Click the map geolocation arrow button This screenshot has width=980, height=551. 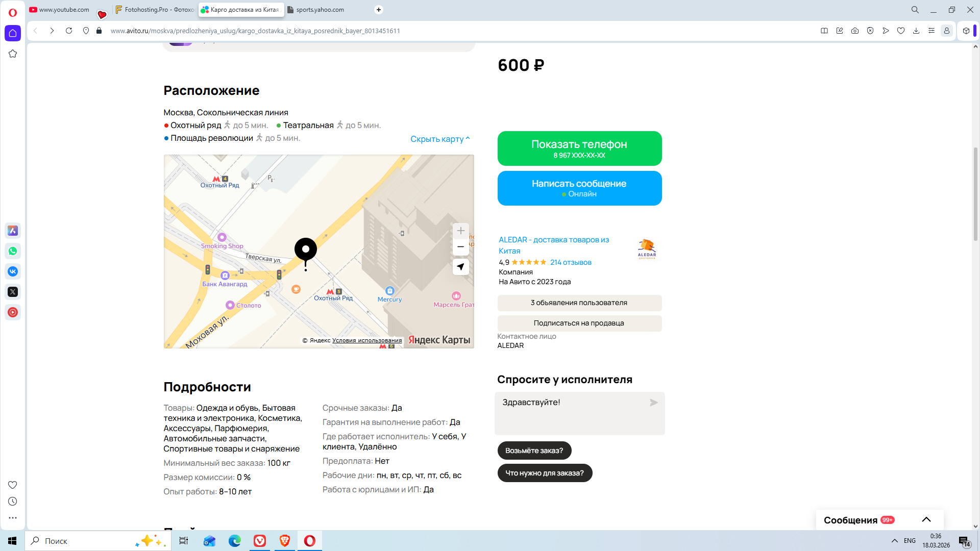coord(460,267)
